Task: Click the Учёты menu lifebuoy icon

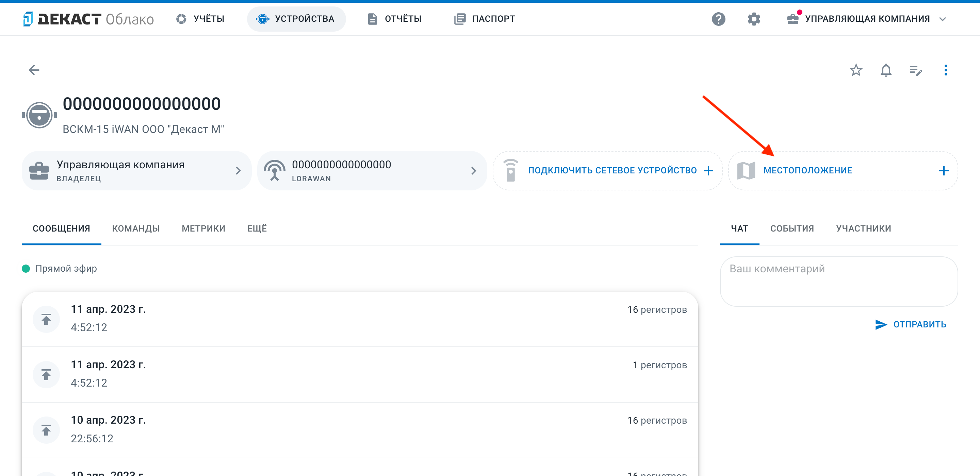Action: click(x=181, y=19)
